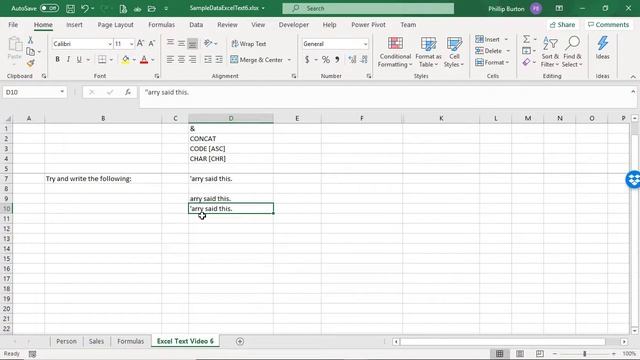Apply the yellow fill color bucket
640x360 pixels.
[125, 60]
